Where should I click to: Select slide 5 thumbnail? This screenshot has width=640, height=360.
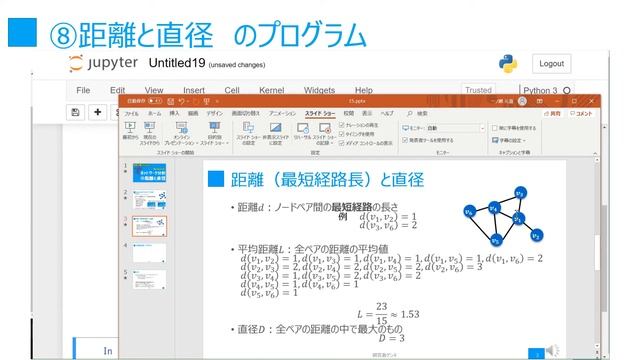pos(149,280)
